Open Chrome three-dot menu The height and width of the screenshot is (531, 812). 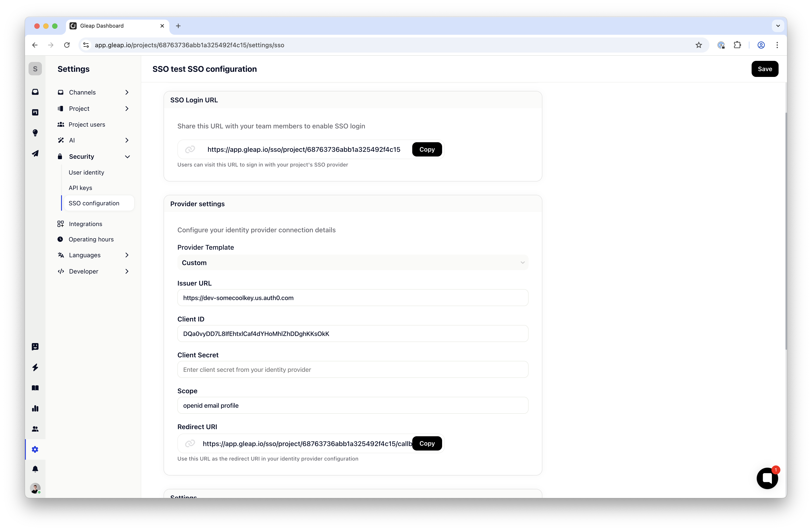click(777, 45)
